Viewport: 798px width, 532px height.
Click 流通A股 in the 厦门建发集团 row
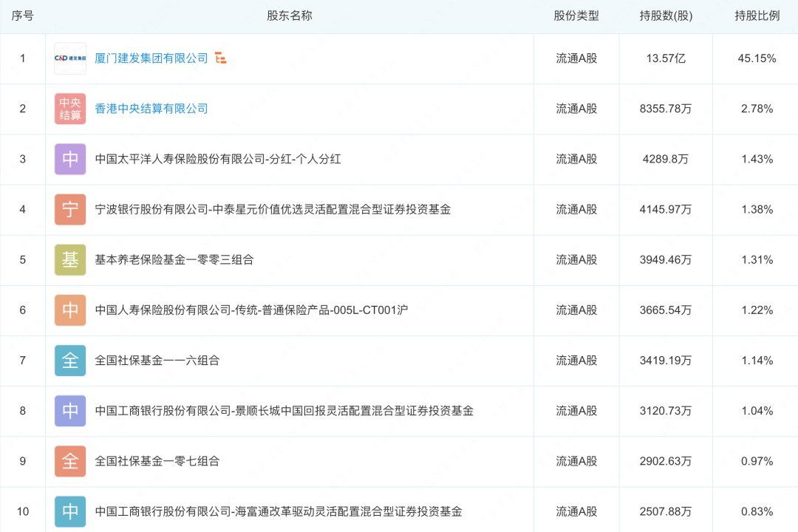point(576,58)
